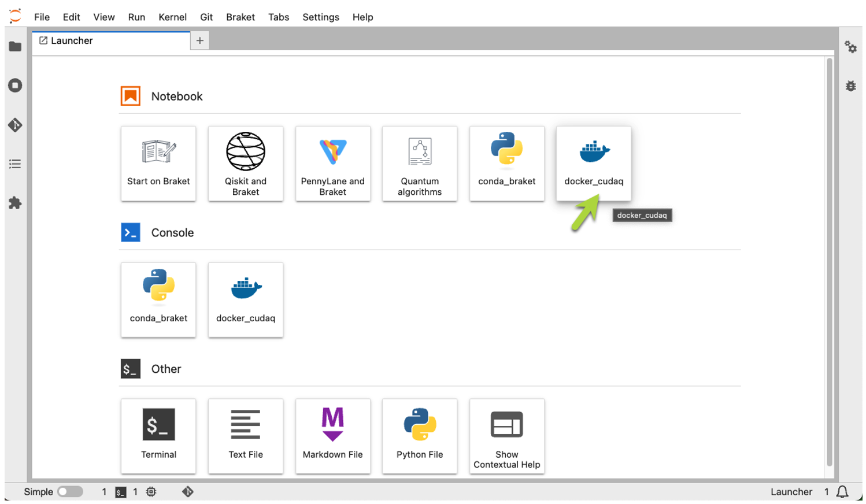Open the Run menu

136,17
